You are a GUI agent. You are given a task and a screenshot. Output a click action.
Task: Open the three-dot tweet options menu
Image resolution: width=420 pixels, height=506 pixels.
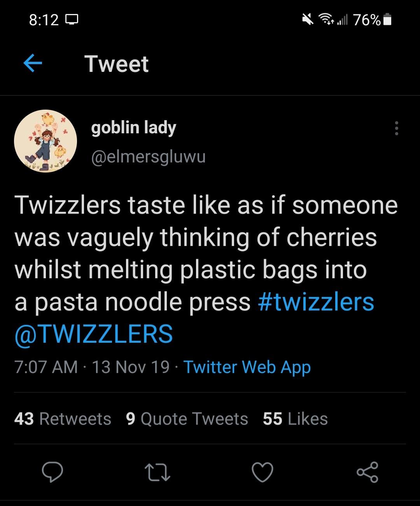396,128
